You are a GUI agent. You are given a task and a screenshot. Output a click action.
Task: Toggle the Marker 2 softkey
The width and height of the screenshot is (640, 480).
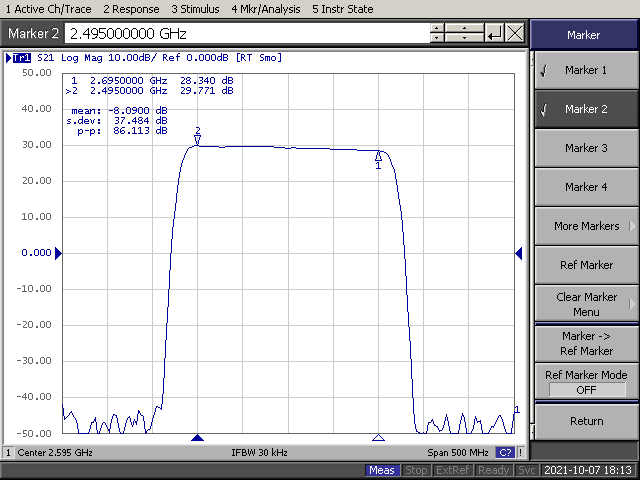[x=586, y=110]
